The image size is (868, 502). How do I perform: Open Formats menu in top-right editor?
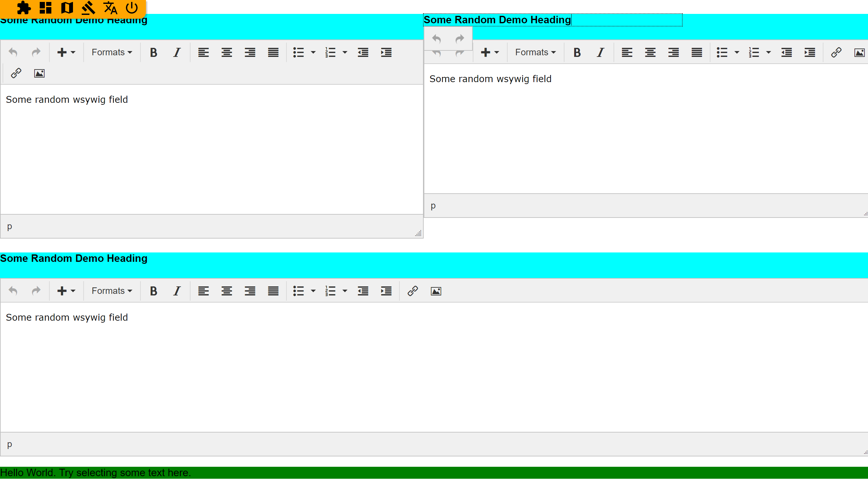[x=535, y=52]
